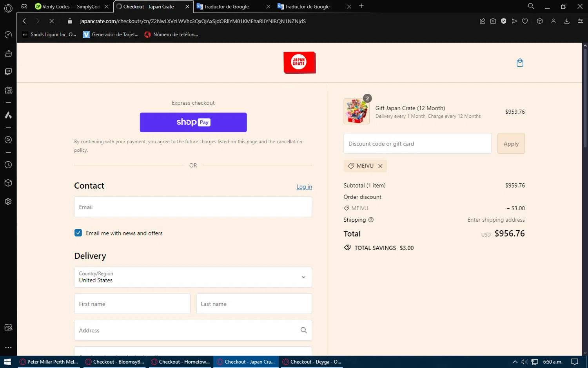Open Generador de Tarjet... bookmark
This screenshot has width=588, height=368.
[x=111, y=35]
